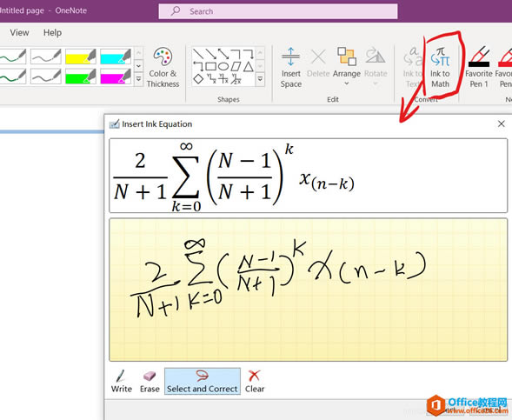512x420 pixels.
Task: Select the straight line shape
Action: click(x=198, y=54)
